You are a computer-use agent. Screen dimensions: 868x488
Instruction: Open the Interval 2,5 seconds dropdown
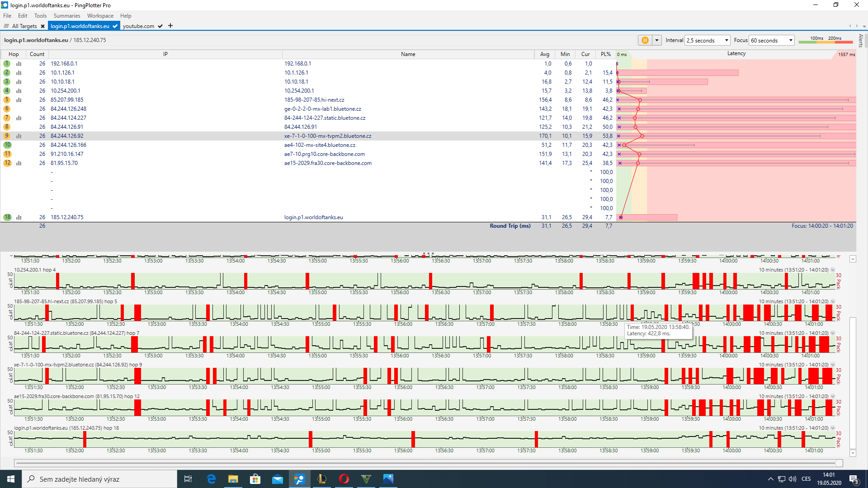707,40
